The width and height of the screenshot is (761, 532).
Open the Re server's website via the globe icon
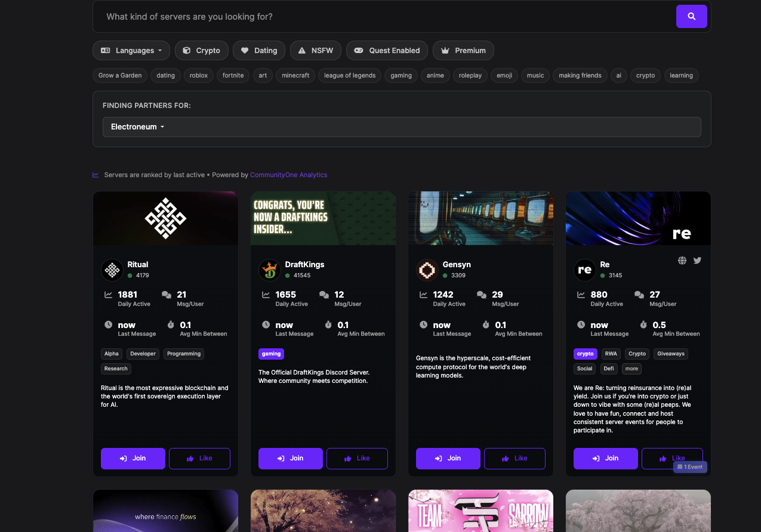tap(682, 260)
